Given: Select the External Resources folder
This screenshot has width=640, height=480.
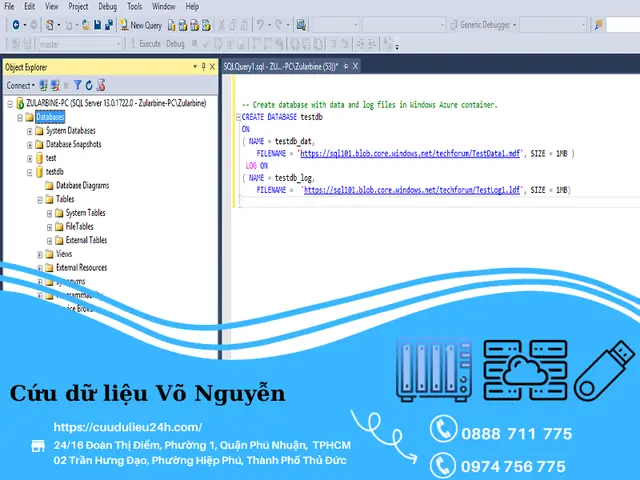Looking at the screenshot, I should tap(81, 268).
